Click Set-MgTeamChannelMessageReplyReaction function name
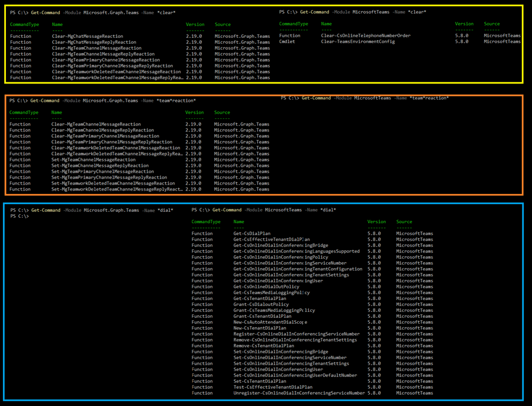Screen dimensions: 532x406 pos(100,166)
